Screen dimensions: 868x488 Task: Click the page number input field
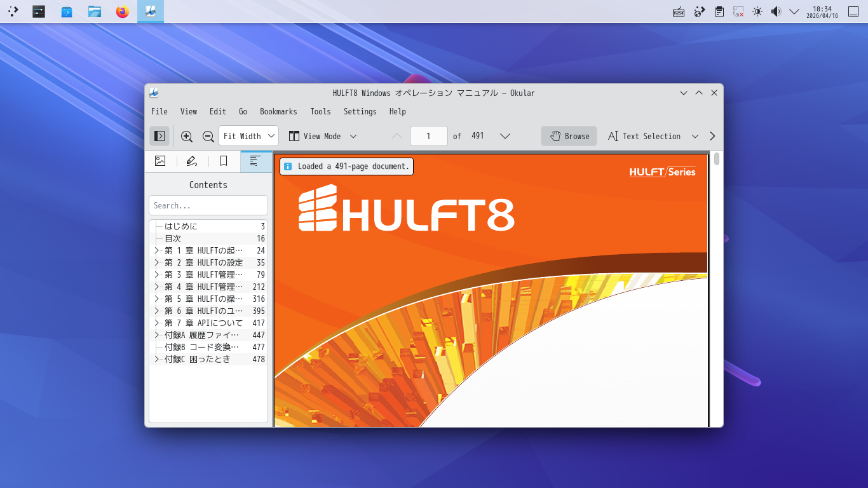(x=429, y=136)
